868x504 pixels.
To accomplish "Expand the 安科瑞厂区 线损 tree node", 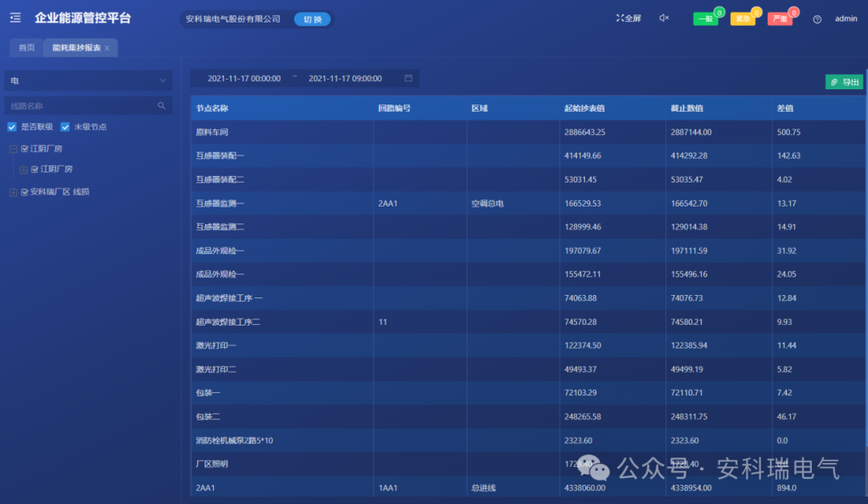I will tap(14, 192).
